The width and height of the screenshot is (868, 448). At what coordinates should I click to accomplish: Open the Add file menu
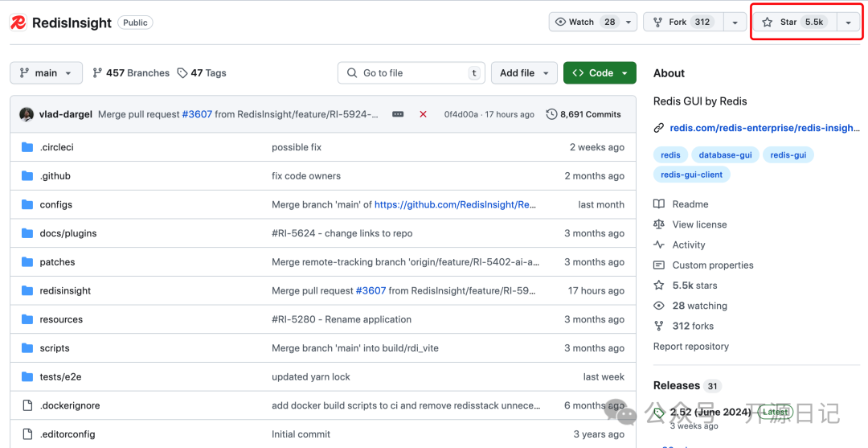click(524, 72)
